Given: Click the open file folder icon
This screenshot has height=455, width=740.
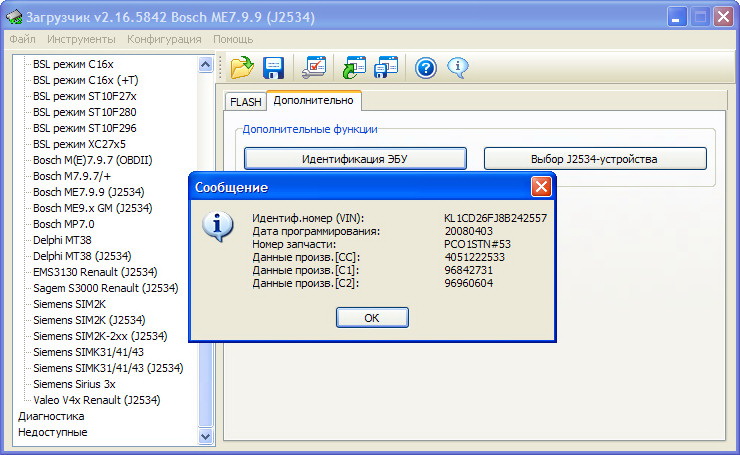Looking at the screenshot, I should click(242, 68).
